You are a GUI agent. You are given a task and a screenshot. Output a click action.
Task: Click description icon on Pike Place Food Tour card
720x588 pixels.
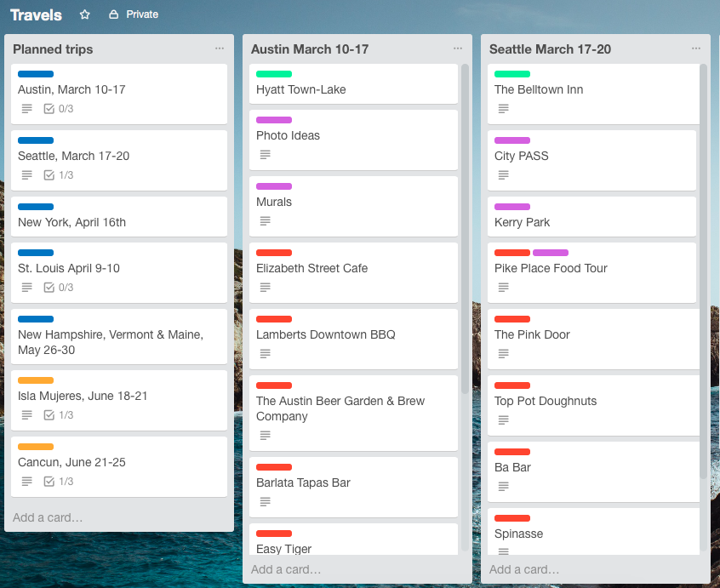point(504,288)
